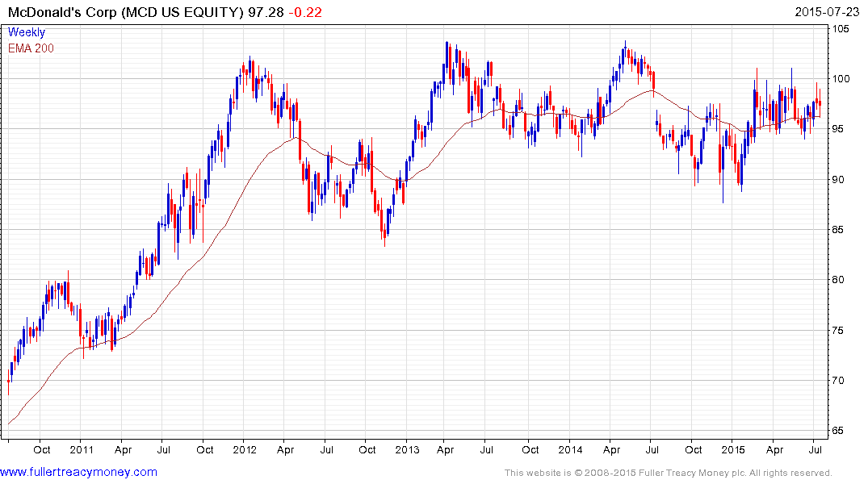Click the 105 price axis label
868x484 pixels.
[841, 29]
